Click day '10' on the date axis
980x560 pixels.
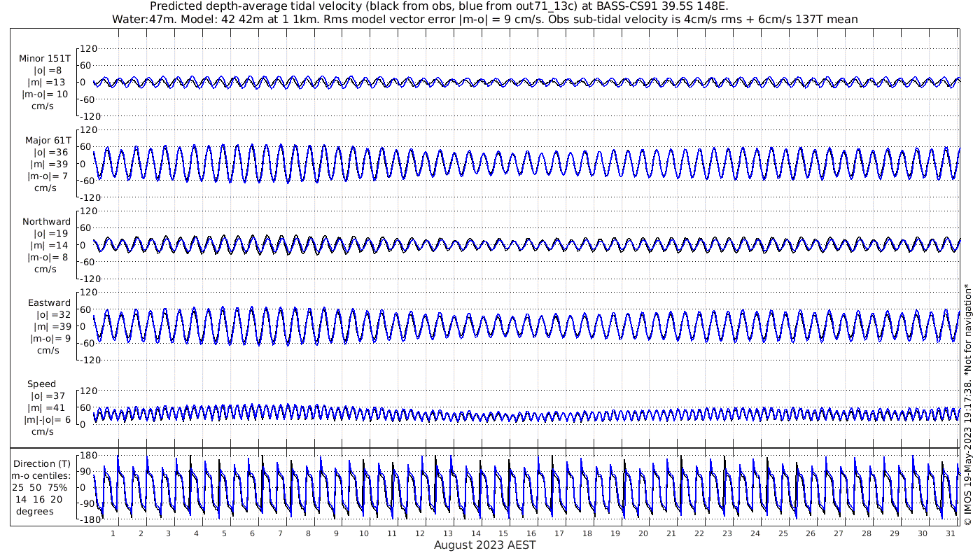(364, 533)
